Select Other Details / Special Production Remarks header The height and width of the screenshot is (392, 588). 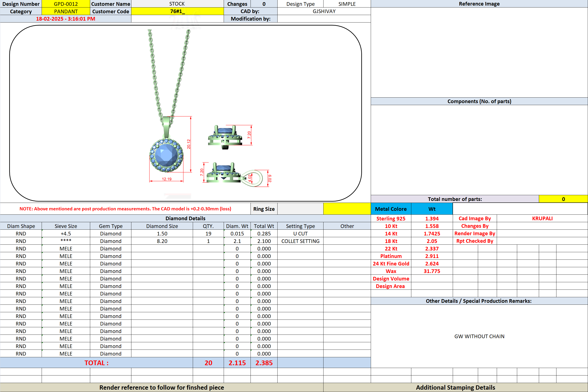click(479, 301)
